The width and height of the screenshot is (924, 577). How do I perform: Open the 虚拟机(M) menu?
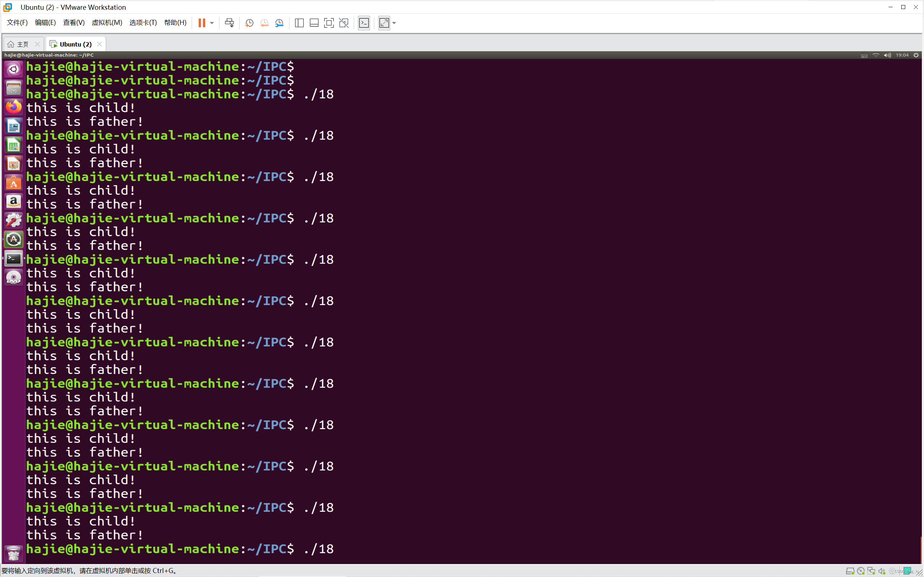point(107,22)
